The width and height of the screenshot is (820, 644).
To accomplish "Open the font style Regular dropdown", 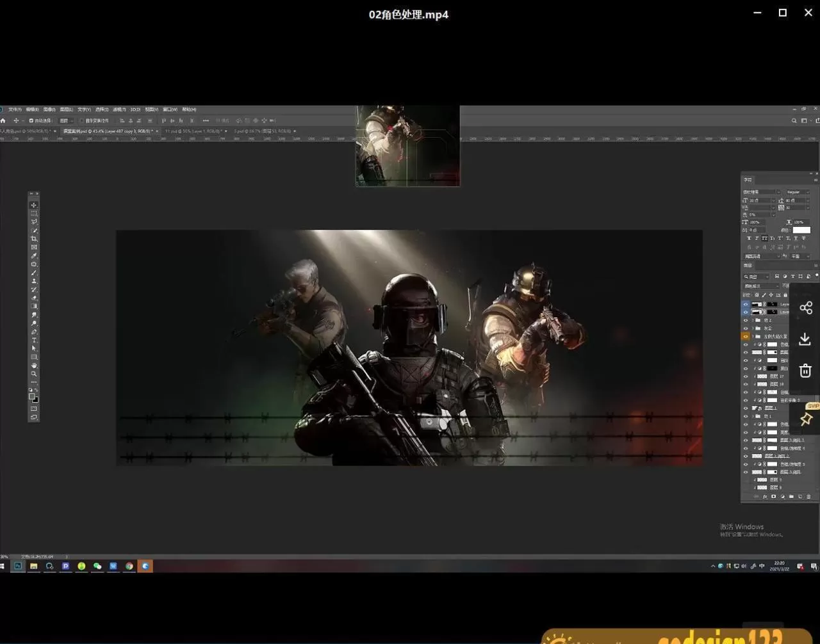I will click(x=798, y=192).
